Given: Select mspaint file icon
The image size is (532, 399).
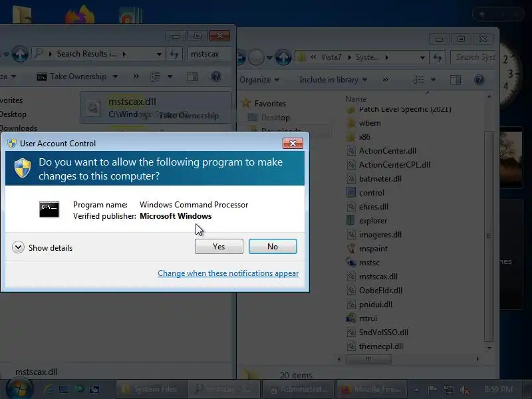Looking at the screenshot, I should tap(351, 248).
